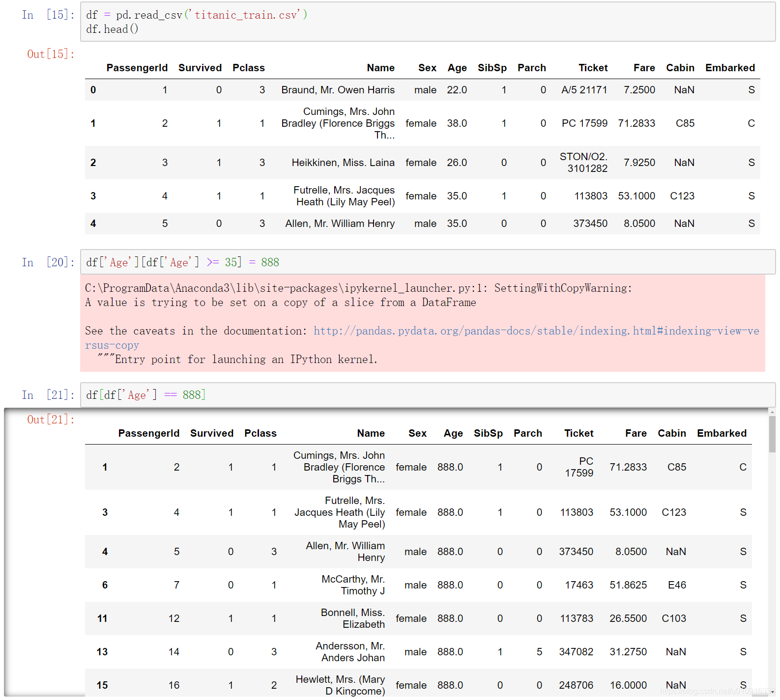Click row index 15 in second table
Screen dimensions: 780x700
[102, 685]
